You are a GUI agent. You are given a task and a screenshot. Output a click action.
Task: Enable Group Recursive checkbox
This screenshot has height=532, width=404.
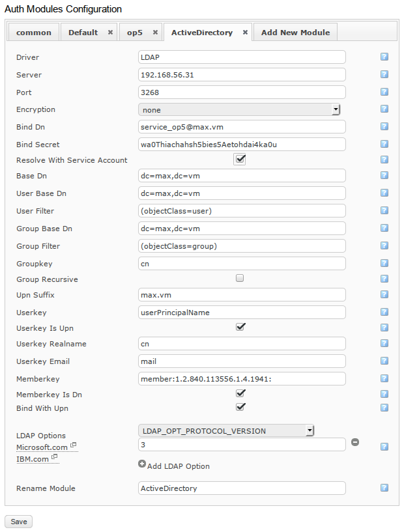(240, 279)
